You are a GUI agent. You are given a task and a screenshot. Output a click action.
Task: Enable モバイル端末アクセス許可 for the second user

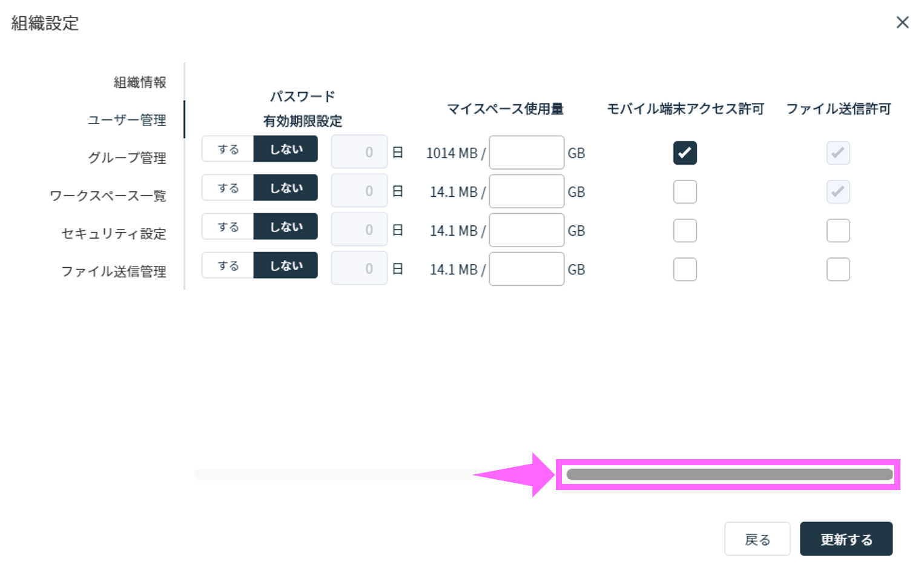684,191
